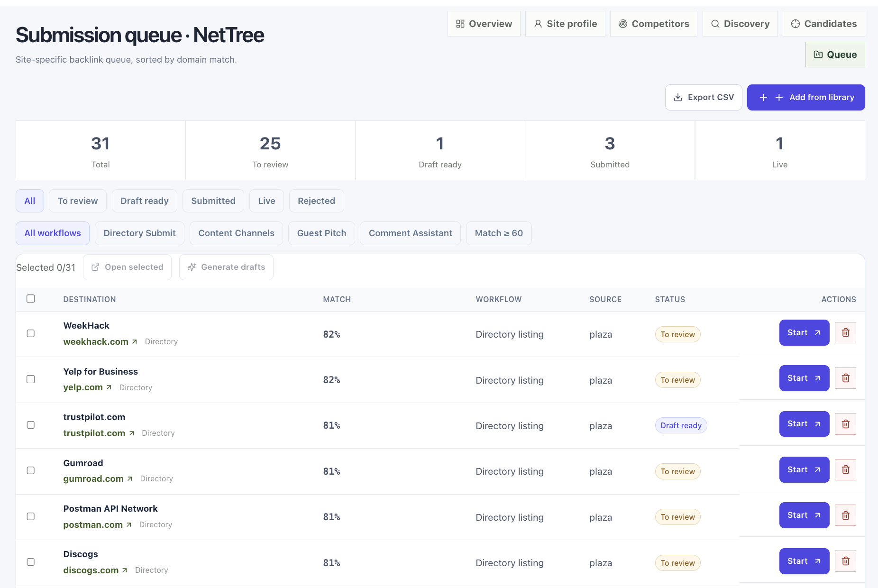Click the Competitors target icon
This screenshot has height=588, width=878.
tap(623, 24)
